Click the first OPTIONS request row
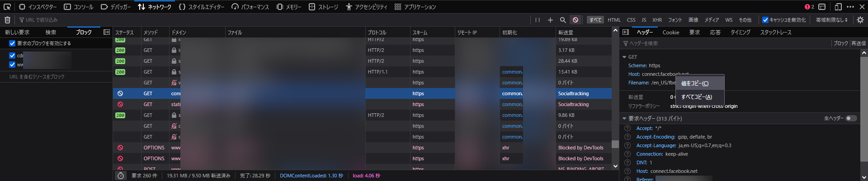 click(362, 148)
